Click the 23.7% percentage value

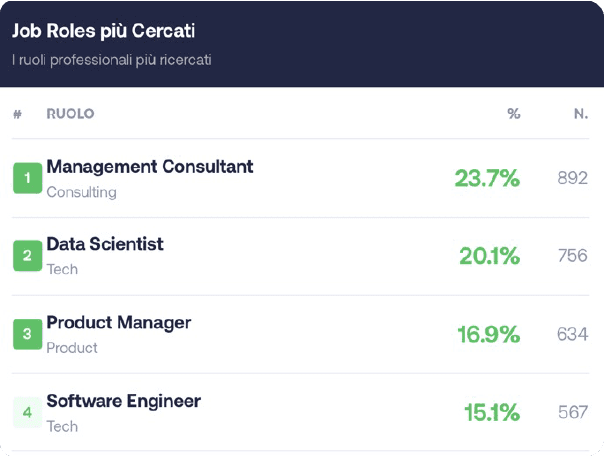click(x=487, y=179)
